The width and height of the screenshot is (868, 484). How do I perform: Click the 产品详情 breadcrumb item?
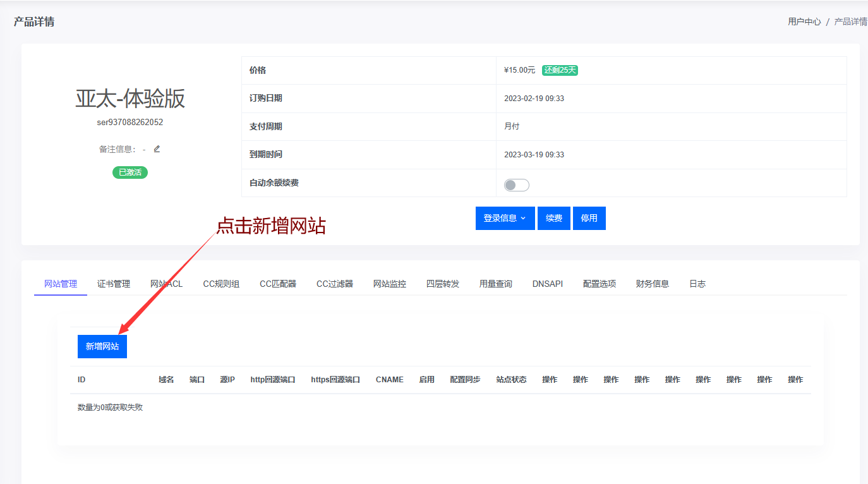(851, 21)
